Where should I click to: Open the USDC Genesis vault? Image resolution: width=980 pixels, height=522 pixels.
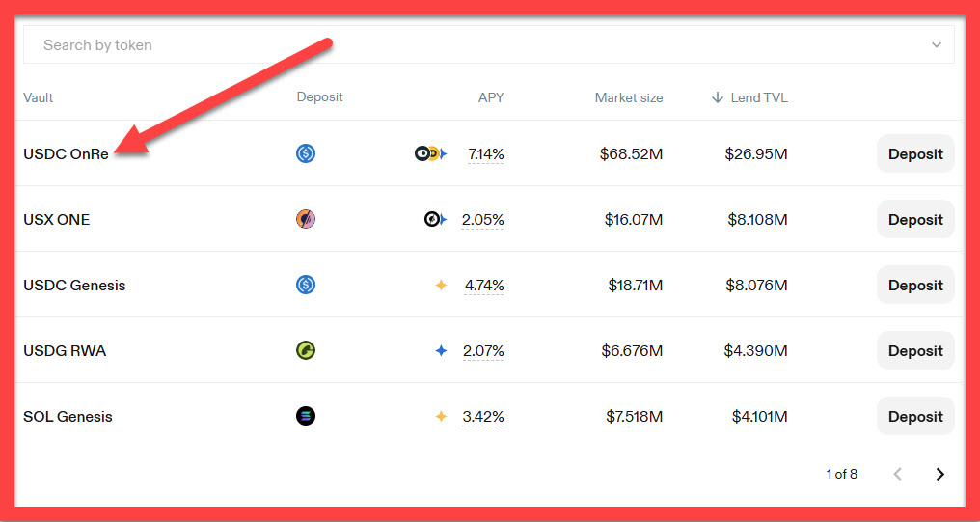(x=74, y=285)
